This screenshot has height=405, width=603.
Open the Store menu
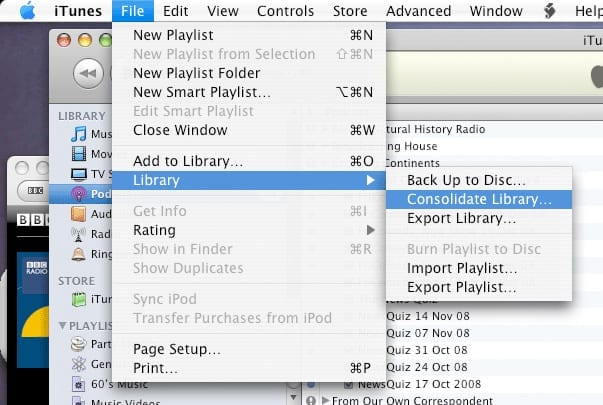[350, 11]
